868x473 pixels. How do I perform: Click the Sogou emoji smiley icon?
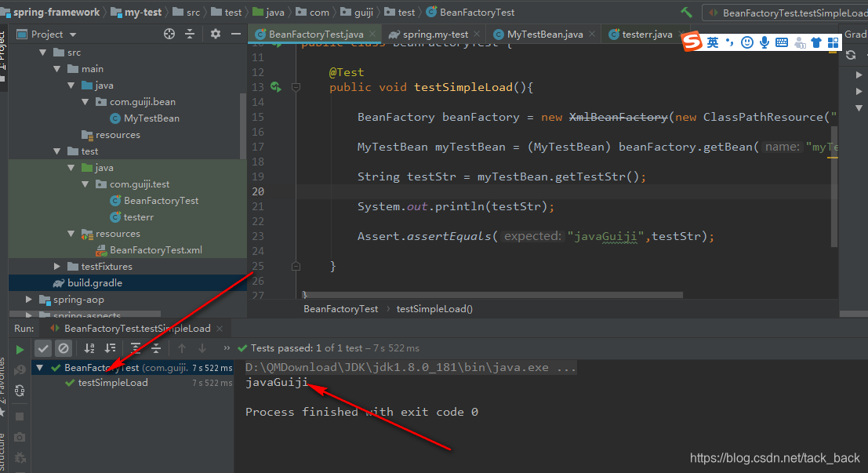pos(746,42)
